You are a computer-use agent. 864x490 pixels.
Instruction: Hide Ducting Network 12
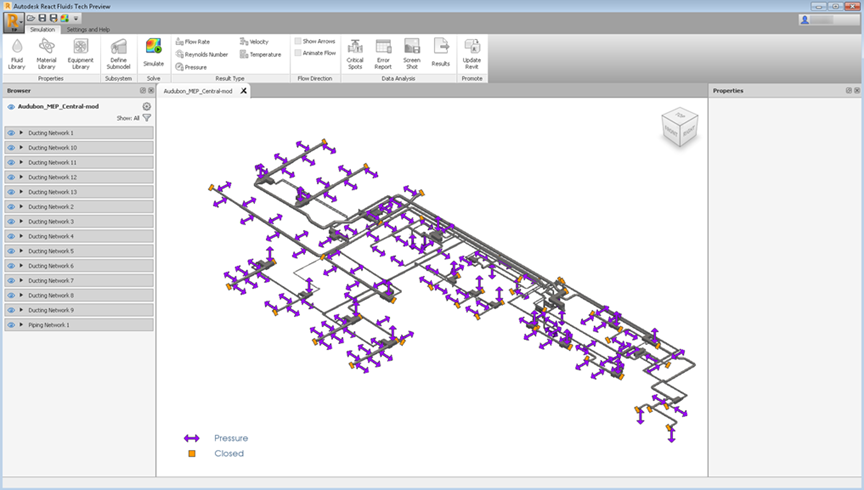(11, 177)
